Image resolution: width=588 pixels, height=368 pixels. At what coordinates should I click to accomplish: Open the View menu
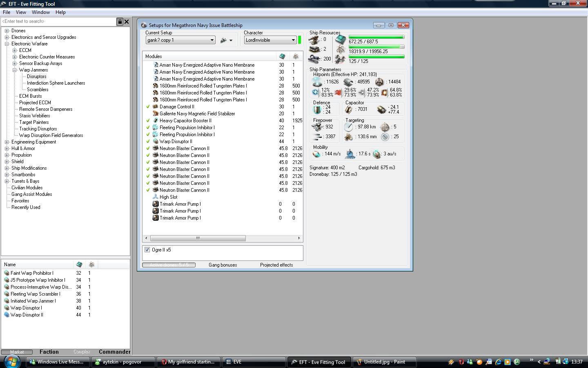point(21,12)
